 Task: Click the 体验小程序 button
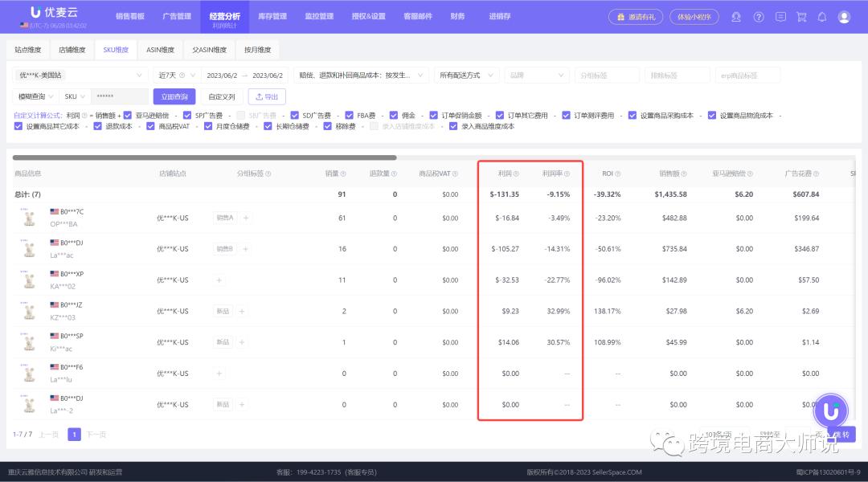click(694, 17)
